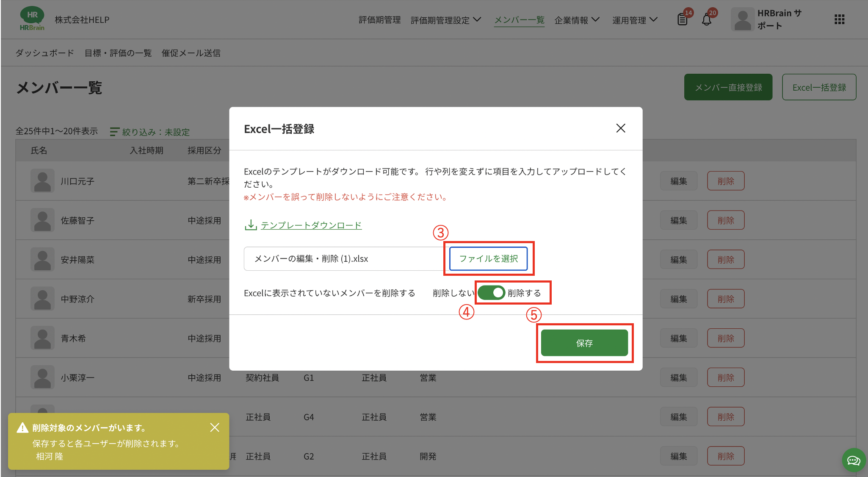Click the 削除しない label
The width and height of the screenshot is (868, 477).
pos(453,293)
